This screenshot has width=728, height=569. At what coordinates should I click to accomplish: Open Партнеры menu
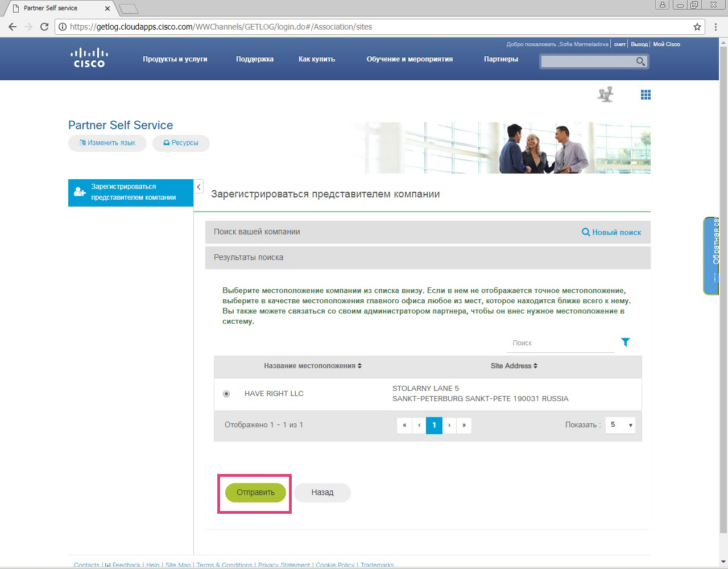pyautogui.click(x=501, y=59)
